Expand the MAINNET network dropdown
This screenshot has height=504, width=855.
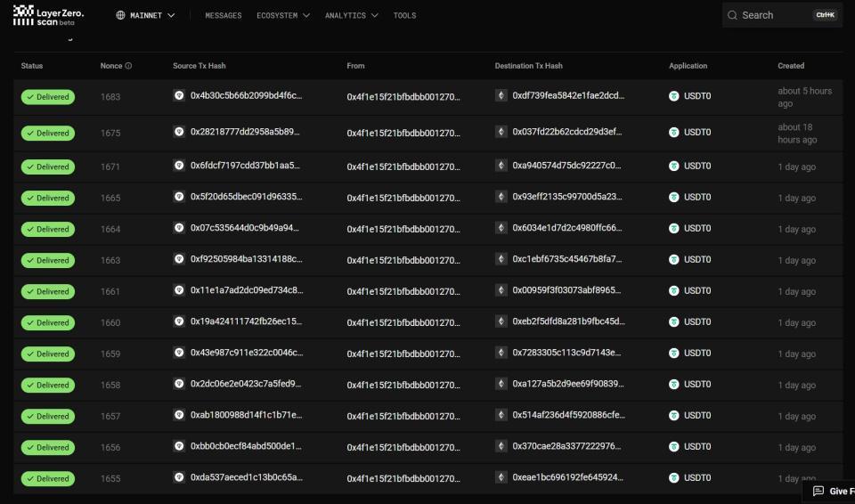tap(145, 15)
